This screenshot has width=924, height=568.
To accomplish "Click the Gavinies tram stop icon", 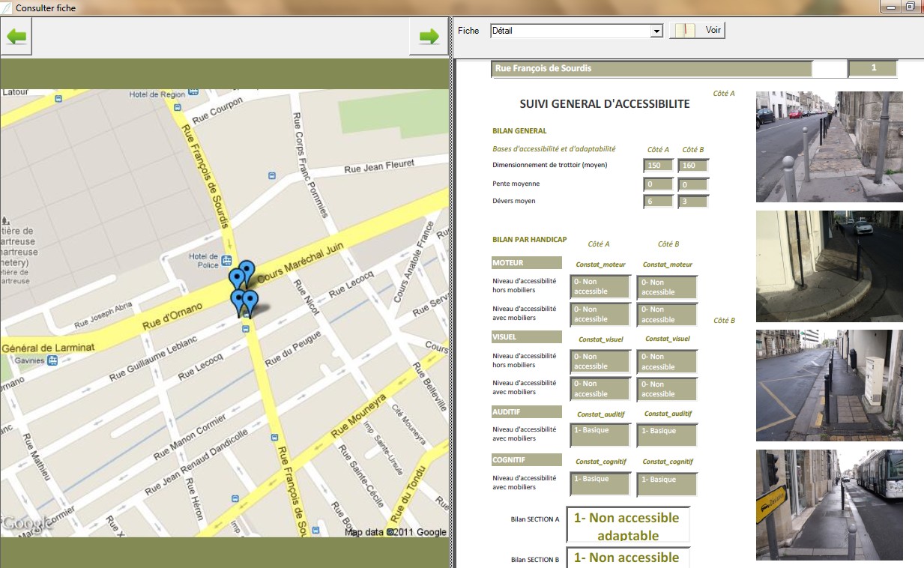I will [x=52, y=360].
